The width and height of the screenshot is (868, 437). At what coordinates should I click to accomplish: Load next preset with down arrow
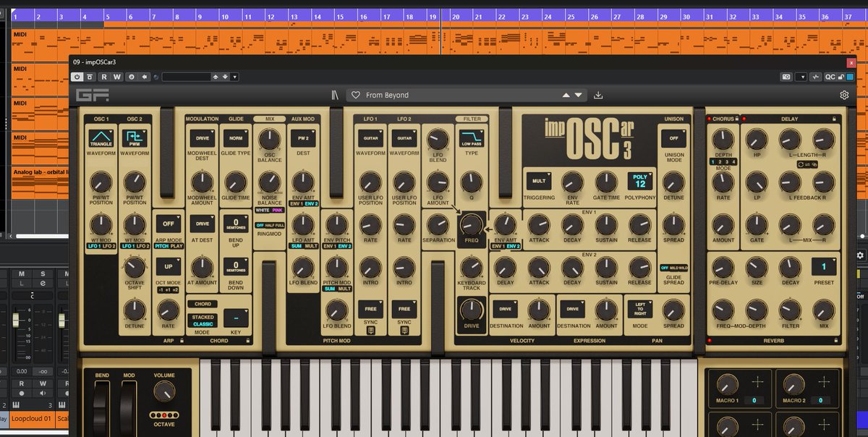click(x=578, y=95)
